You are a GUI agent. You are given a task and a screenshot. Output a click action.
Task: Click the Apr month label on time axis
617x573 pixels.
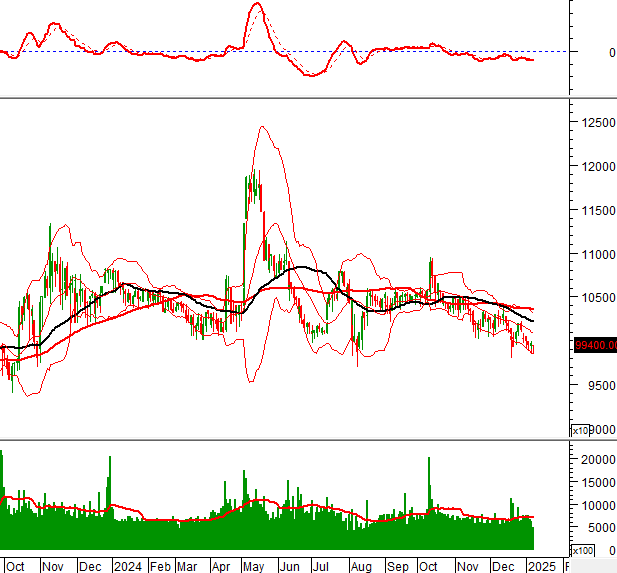[x=220, y=566]
